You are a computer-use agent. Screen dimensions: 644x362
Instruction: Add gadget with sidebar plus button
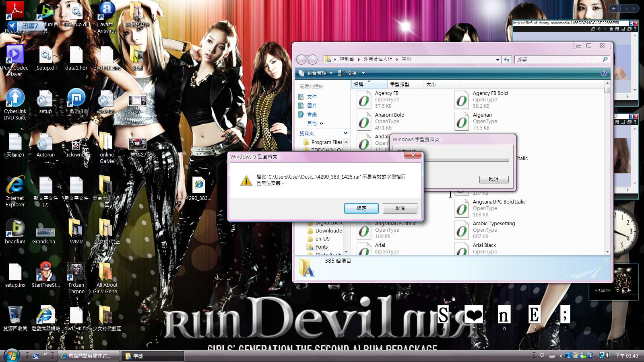(x=613, y=8)
